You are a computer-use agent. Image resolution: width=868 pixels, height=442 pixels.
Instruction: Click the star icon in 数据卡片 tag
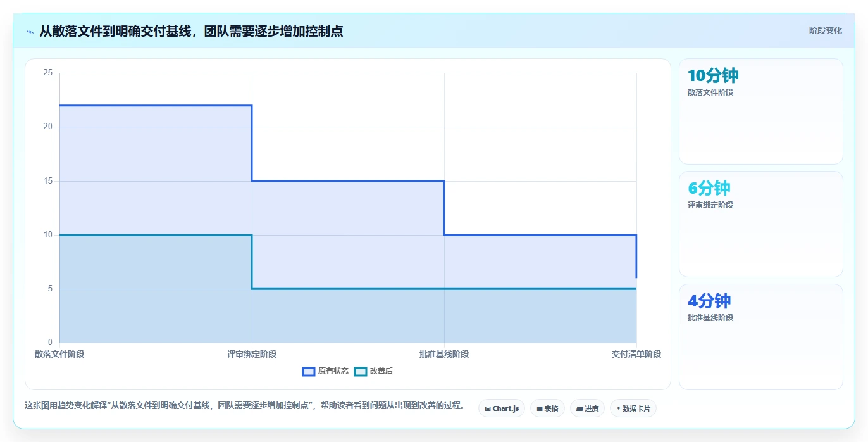point(619,408)
